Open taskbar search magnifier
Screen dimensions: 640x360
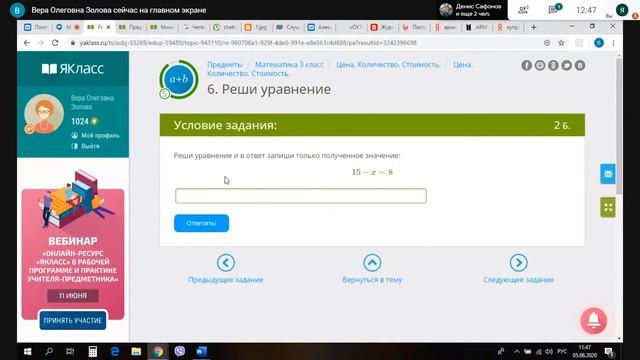tap(49, 351)
